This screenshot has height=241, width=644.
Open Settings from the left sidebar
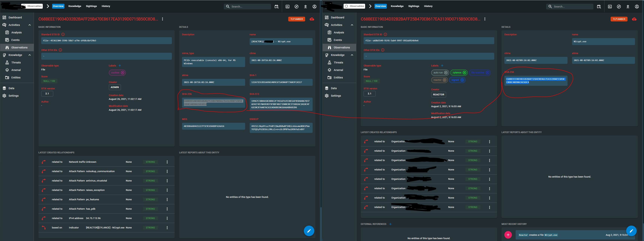(x=14, y=96)
